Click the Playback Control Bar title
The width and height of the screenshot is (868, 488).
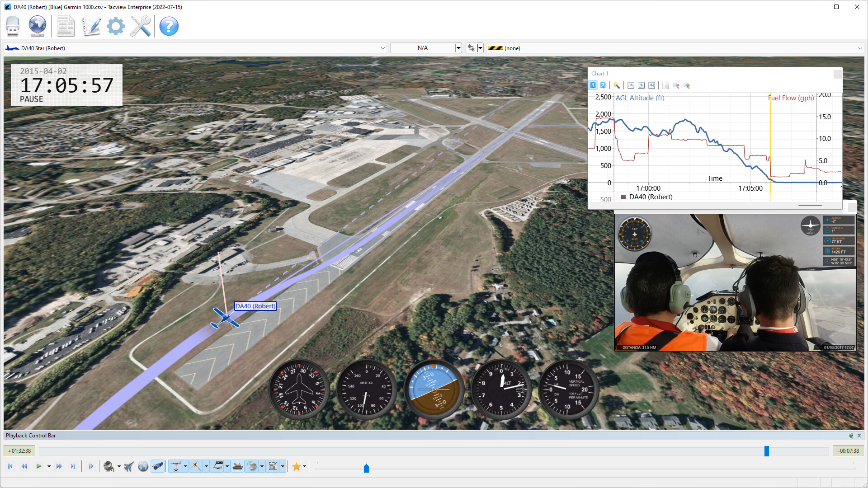(30, 435)
